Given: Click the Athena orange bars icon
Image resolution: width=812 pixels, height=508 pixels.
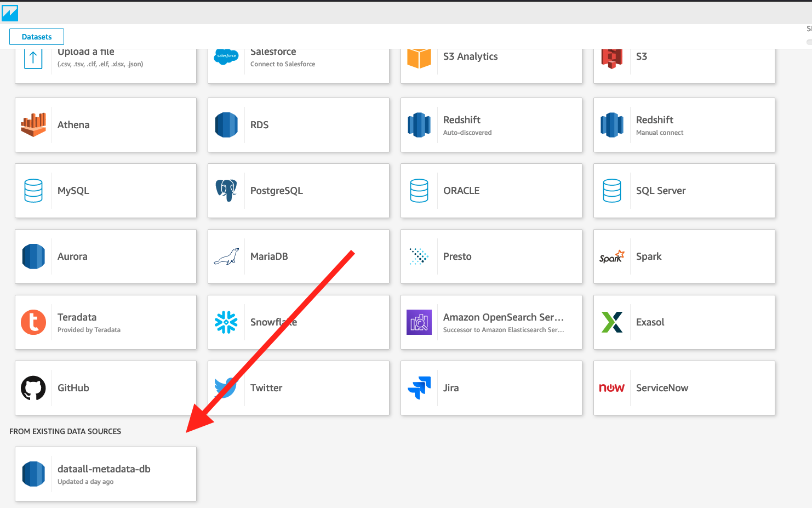Looking at the screenshot, I should 33,125.
